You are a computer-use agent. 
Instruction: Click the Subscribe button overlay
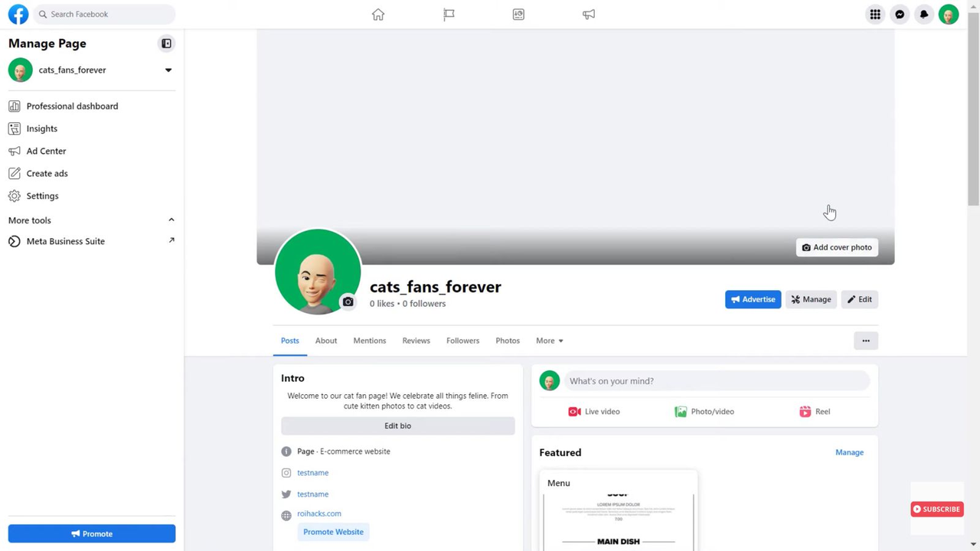tap(937, 509)
